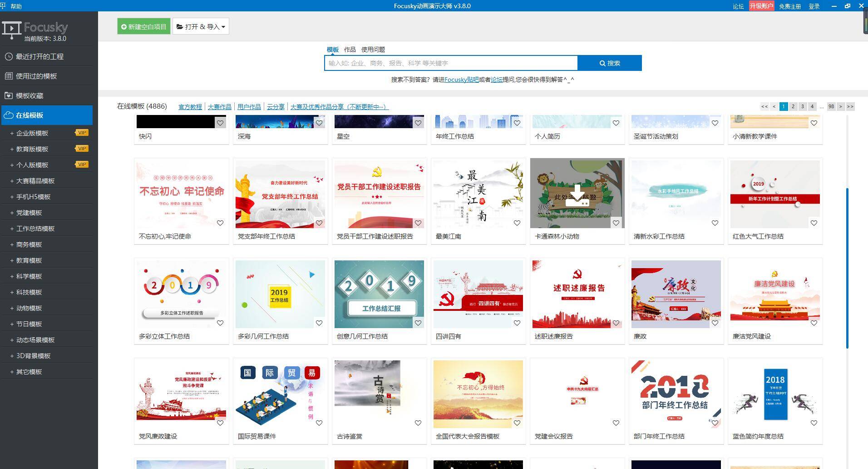Toggle favorite heart on 红色大气工作总结
Screen dimensions: 868x469
pyautogui.click(x=814, y=223)
